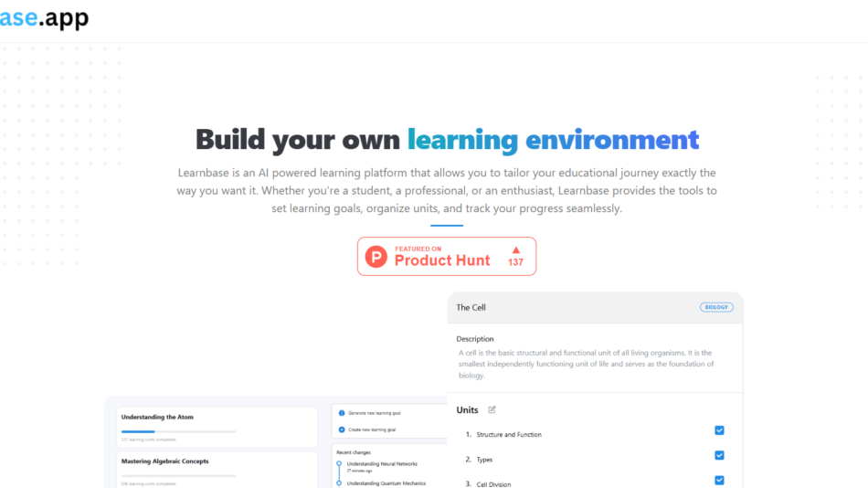The image size is (868, 488).
Task: Select the Types unit row text
Action: pyautogui.click(x=484, y=460)
